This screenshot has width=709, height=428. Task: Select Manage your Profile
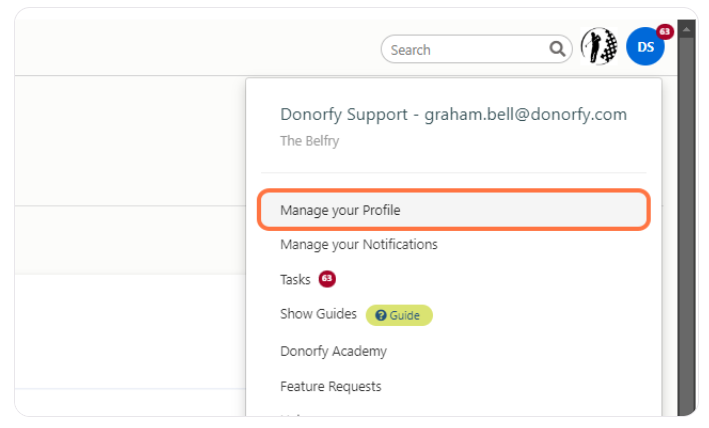[x=454, y=210]
